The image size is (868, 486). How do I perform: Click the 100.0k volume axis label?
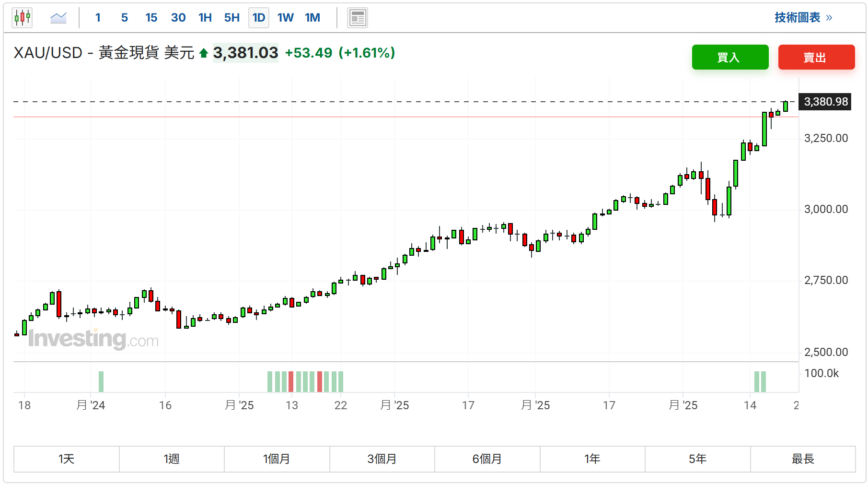822,373
